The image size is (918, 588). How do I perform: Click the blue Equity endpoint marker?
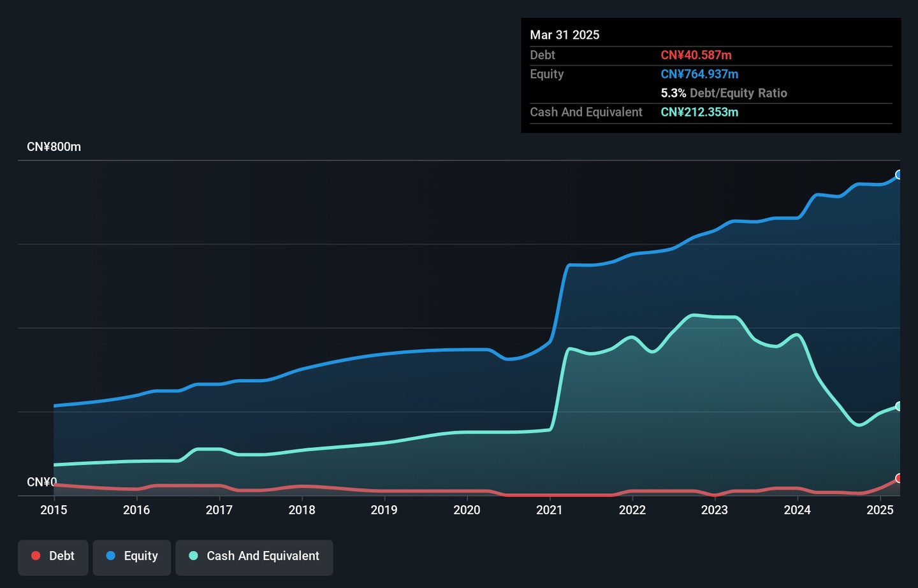[899, 175]
